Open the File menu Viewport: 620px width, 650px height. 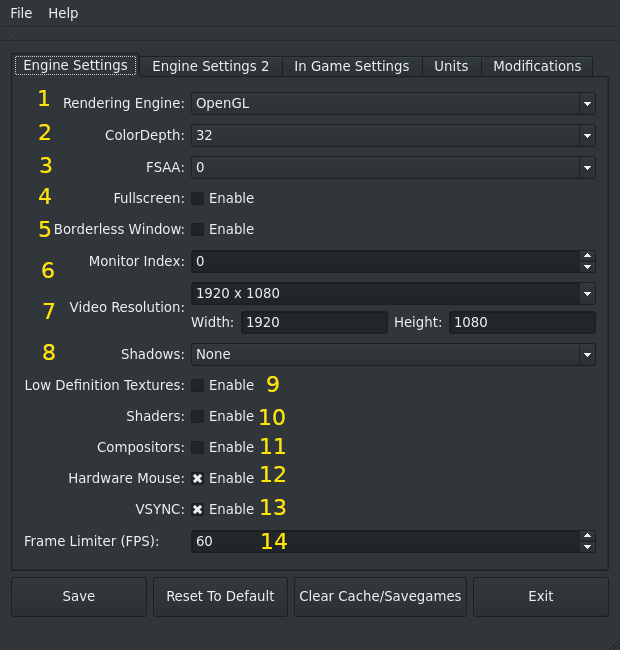[21, 13]
